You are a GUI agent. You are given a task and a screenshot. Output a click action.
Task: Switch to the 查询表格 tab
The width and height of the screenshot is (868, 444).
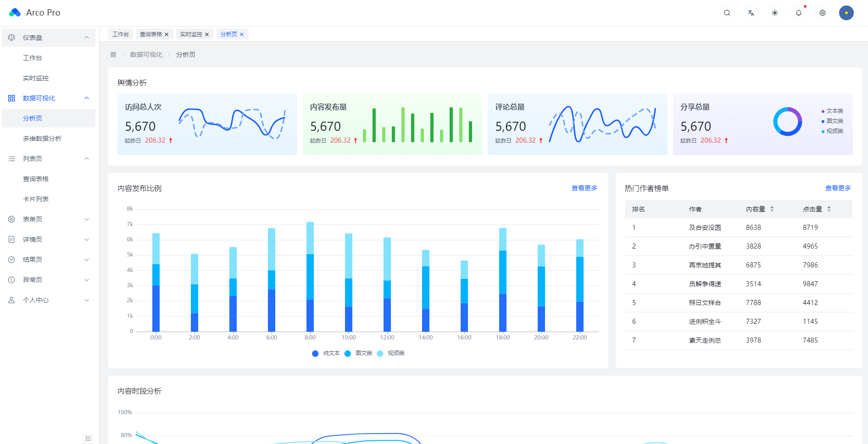point(151,34)
